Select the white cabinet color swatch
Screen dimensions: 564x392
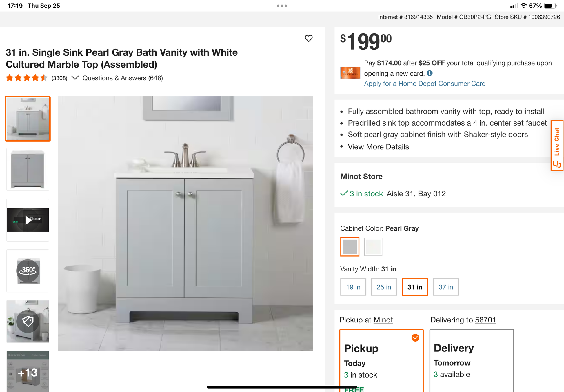click(373, 247)
